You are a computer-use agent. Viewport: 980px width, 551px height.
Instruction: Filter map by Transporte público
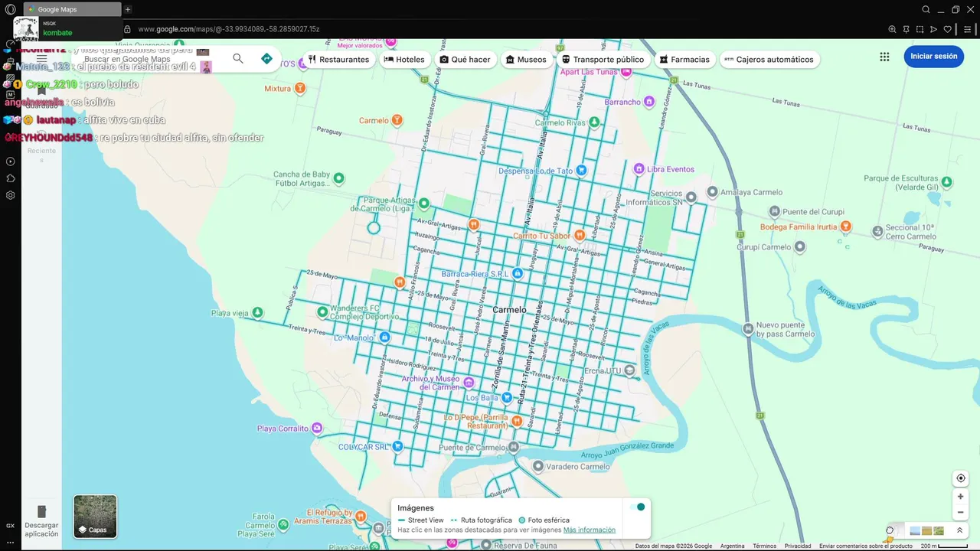click(x=603, y=59)
